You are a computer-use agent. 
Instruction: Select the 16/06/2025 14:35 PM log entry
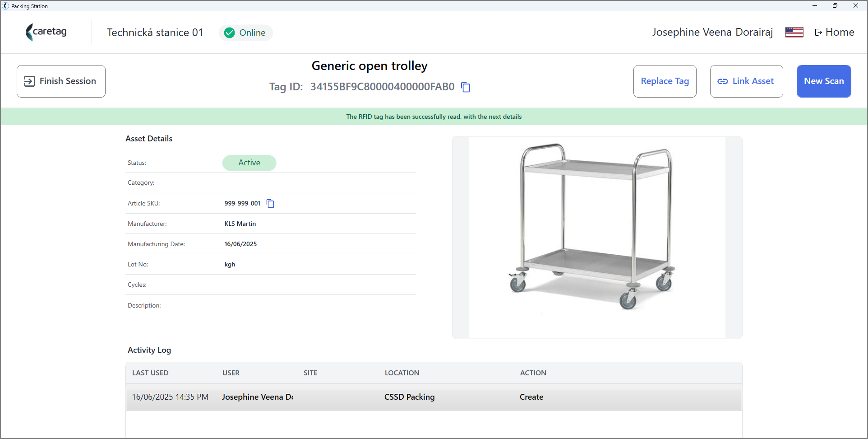point(434,397)
